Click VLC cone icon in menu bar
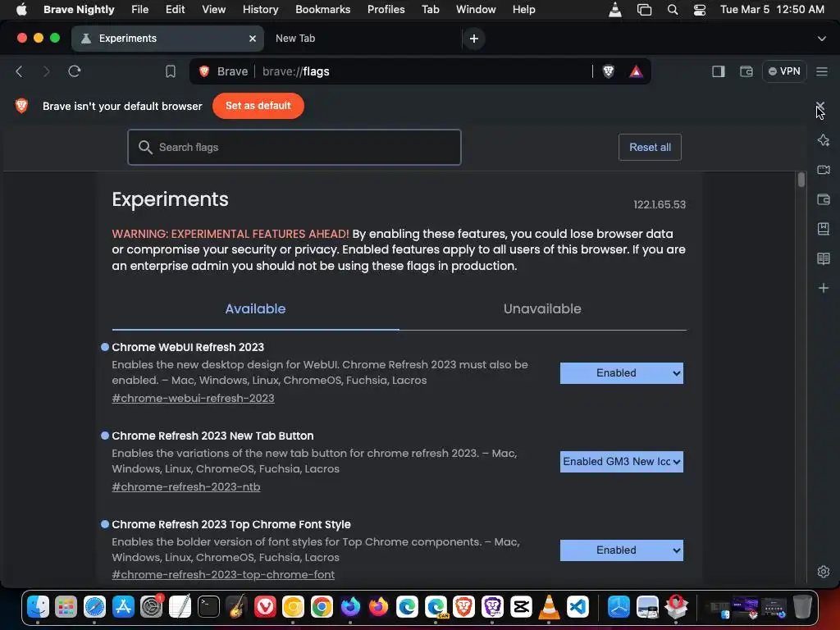Image resolution: width=840 pixels, height=630 pixels. tap(615, 9)
